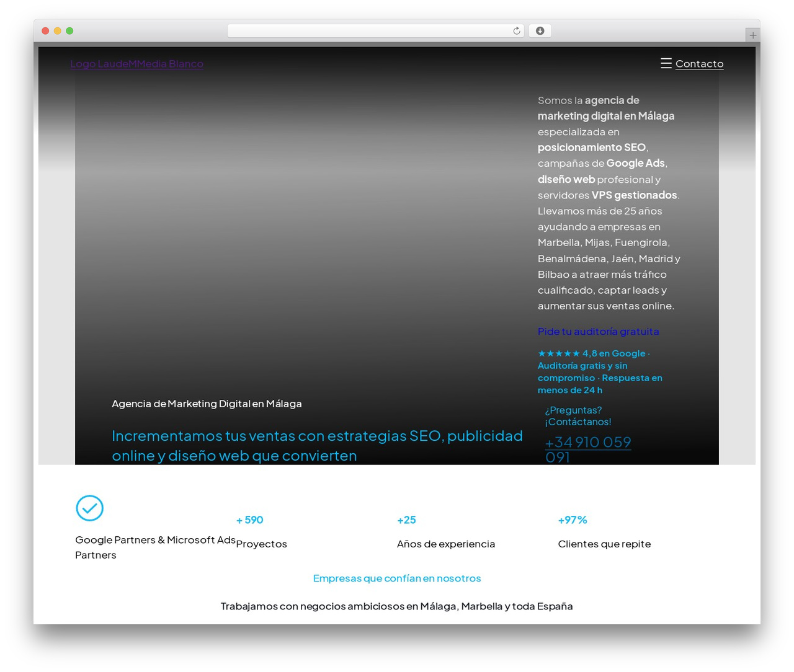Open a new tab with plus button
Screen dimensions: 794x672
[x=753, y=35]
